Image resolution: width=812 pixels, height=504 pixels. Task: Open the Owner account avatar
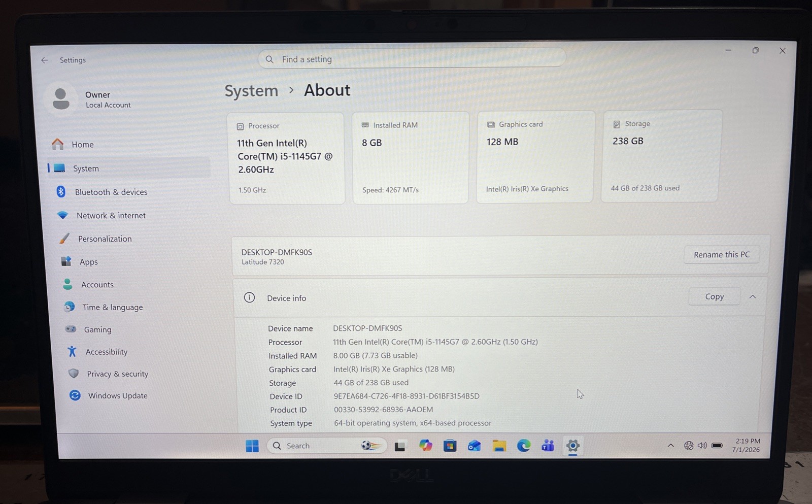coord(61,98)
